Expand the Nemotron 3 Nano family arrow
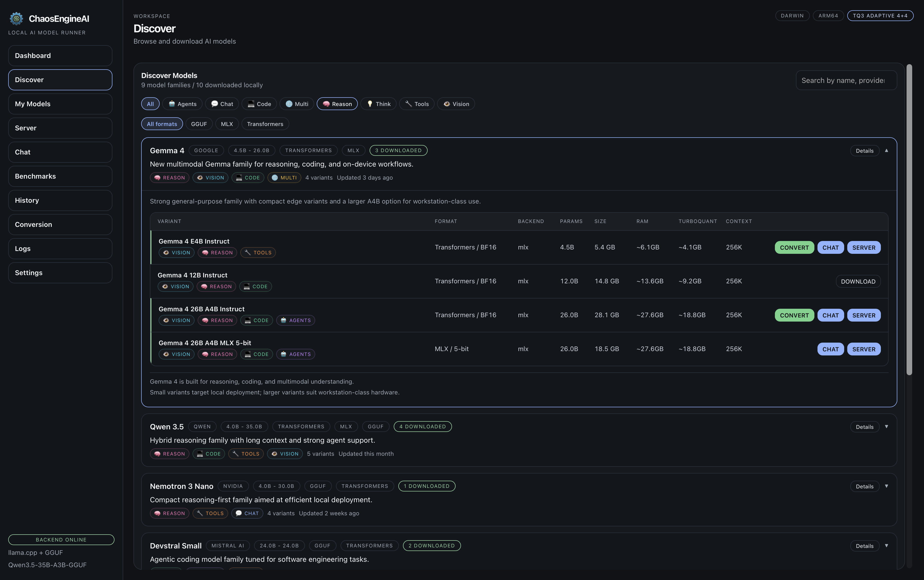Screen dimensions: 924x580 pos(887,486)
